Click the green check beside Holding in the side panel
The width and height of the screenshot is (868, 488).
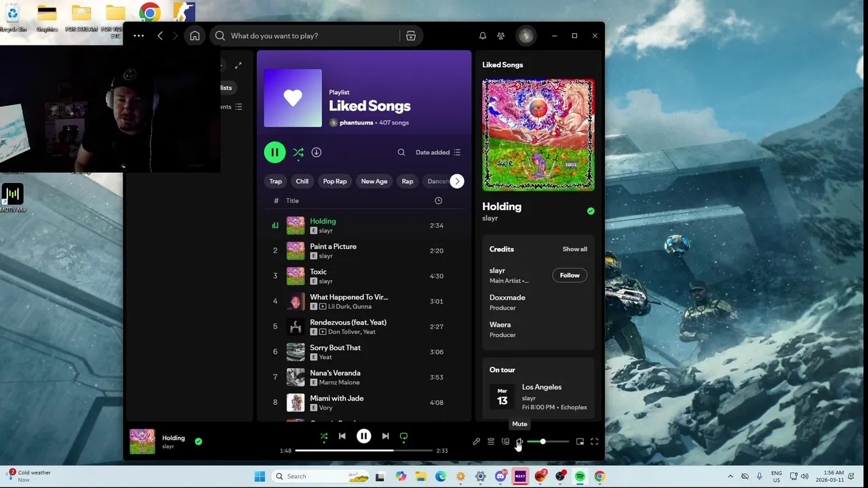[591, 211]
